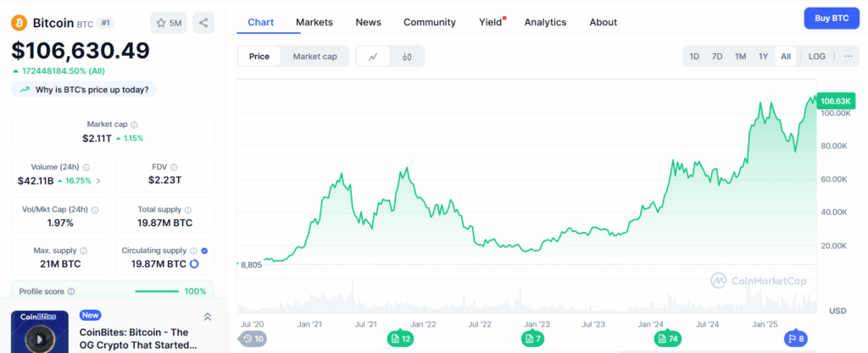This screenshot has width=868, height=353.
Task: Click the FDV info icon
Action: [x=174, y=167]
